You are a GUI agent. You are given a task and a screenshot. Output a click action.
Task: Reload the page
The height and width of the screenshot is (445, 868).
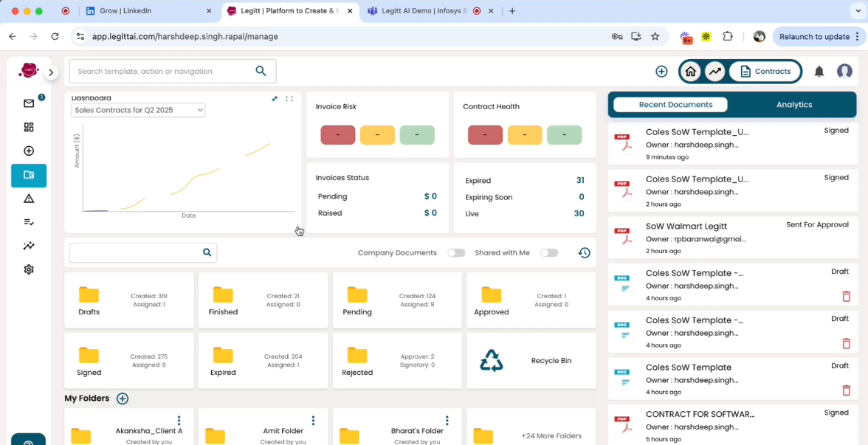55,37
